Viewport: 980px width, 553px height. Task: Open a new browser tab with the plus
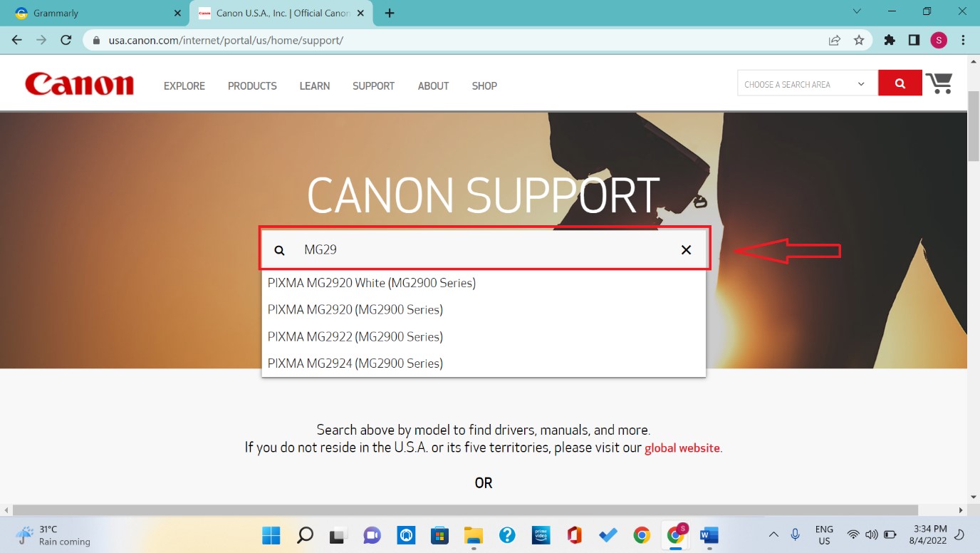click(x=390, y=13)
